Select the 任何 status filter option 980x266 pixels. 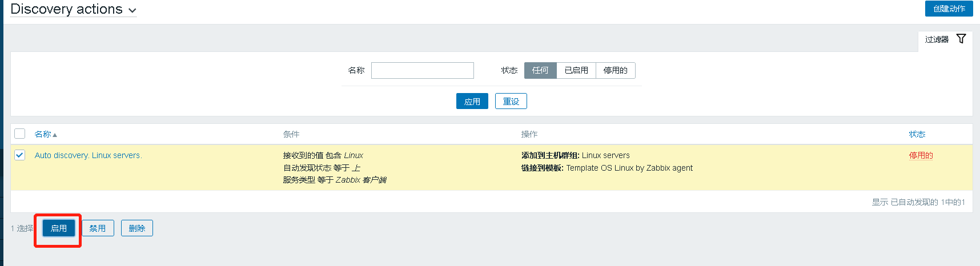point(540,70)
